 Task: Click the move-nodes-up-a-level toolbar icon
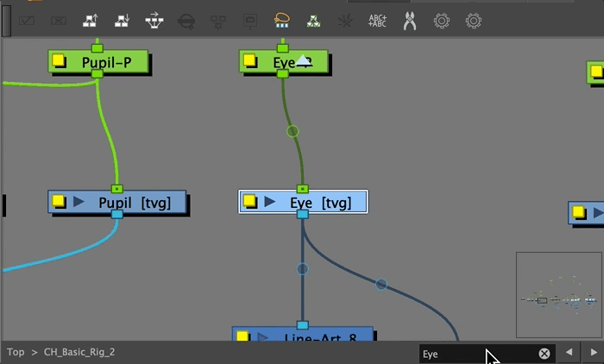coord(90,21)
